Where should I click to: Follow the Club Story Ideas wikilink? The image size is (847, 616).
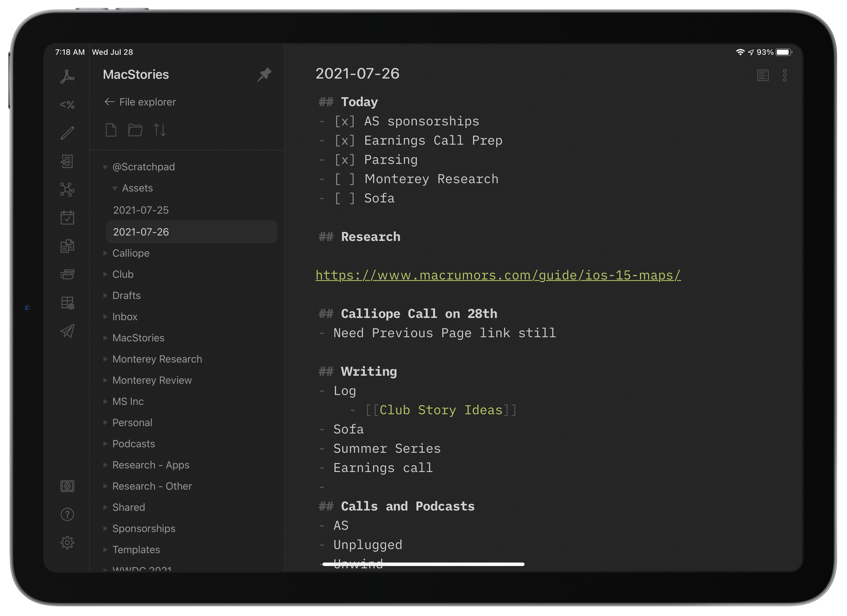[x=440, y=410]
